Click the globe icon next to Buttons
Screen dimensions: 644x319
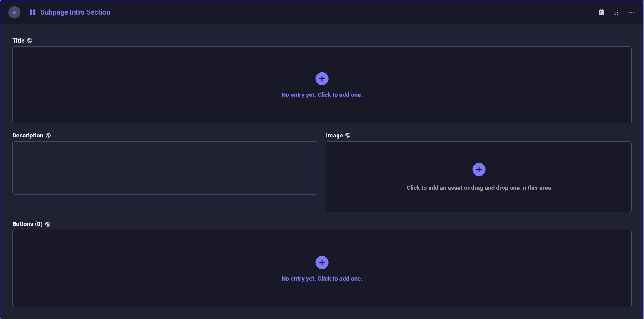pyautogui.click(x=48, y=224)
